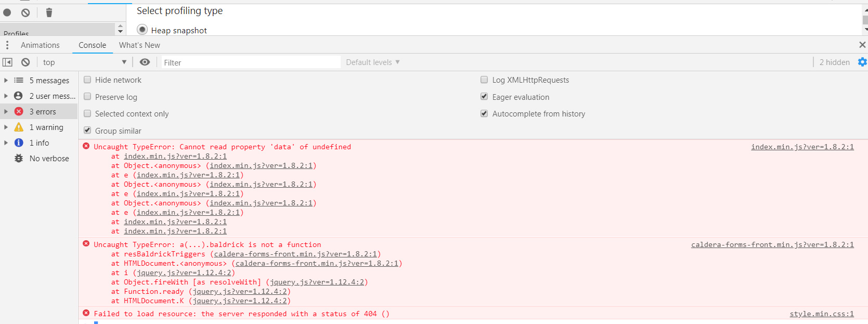Open the caldera-forms-front.min.js source link at right
The height and width of the screenshot is (324, 868).
(772, 244)
